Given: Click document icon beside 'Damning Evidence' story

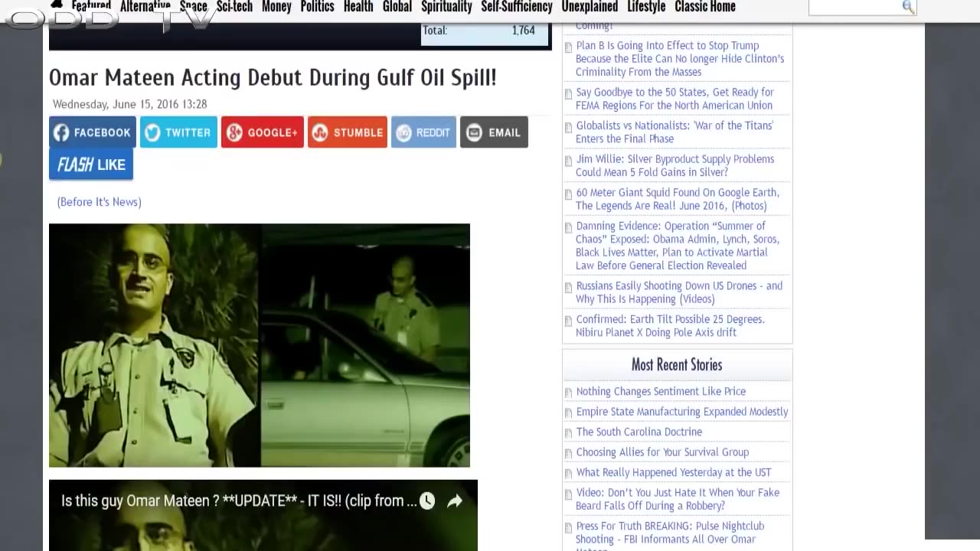Looking at the screenshot, I should (568, 228).
